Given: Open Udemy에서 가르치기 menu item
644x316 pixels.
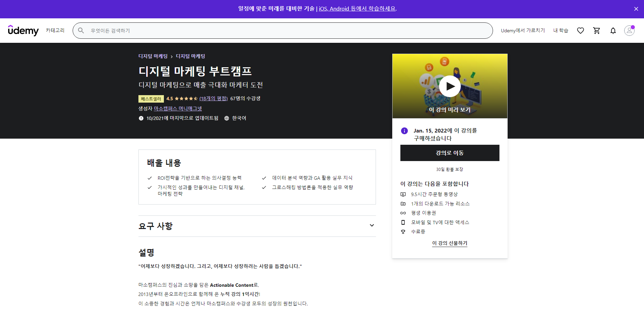Looking at the screenshot, I should pos(523,31).
